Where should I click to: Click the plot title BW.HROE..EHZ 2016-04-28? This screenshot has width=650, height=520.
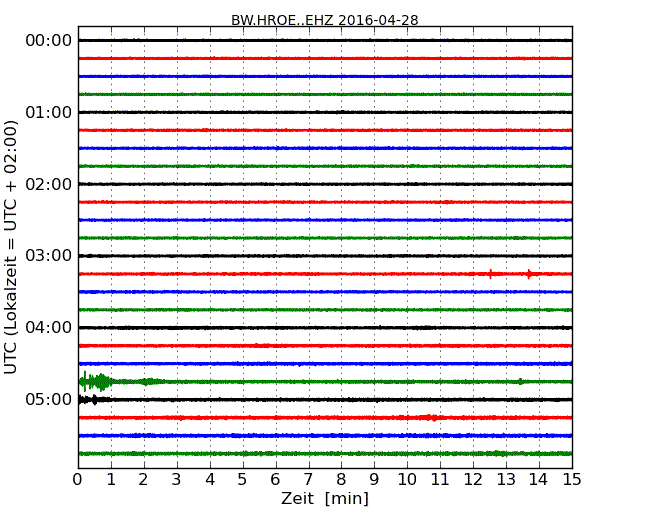pos(325,20)
